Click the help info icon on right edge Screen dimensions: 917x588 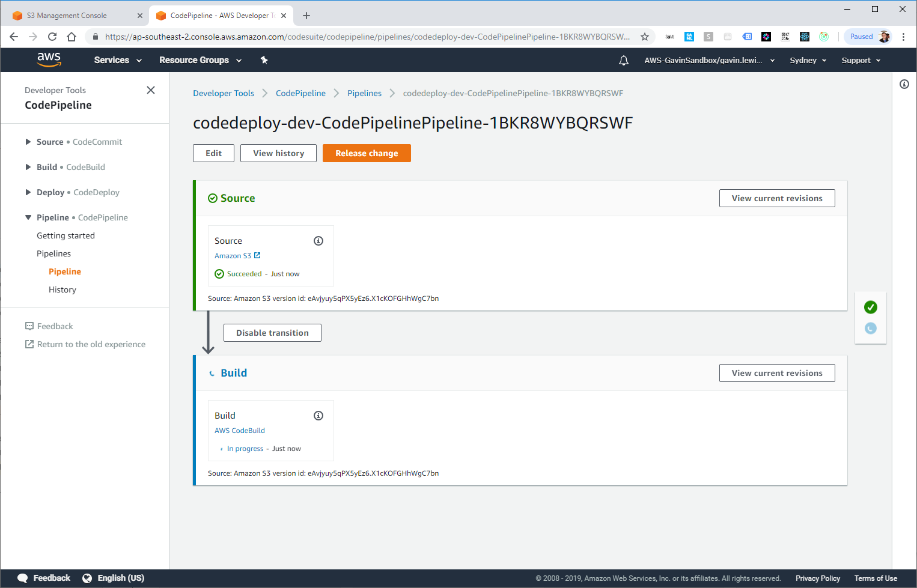[904, 84]
